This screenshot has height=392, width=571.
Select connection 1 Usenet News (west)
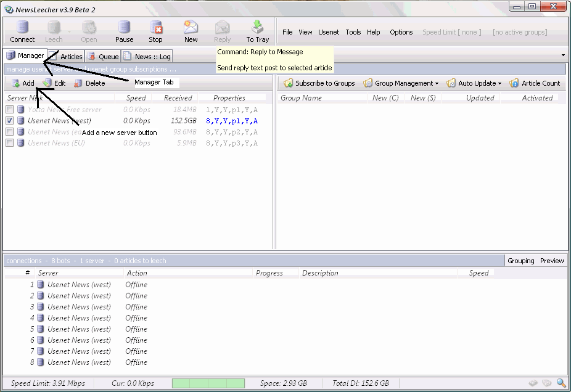[x=249, y=285]
